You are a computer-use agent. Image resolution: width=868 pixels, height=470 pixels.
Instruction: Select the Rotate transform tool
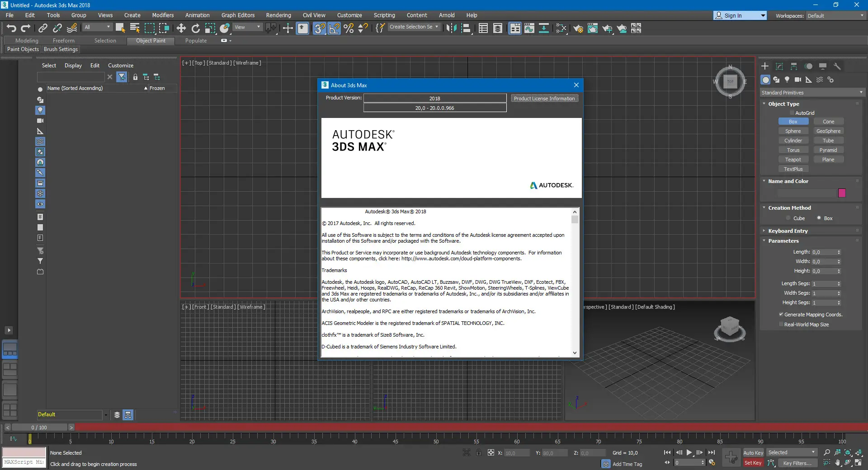pyautogui.click(x=195, y=28)
